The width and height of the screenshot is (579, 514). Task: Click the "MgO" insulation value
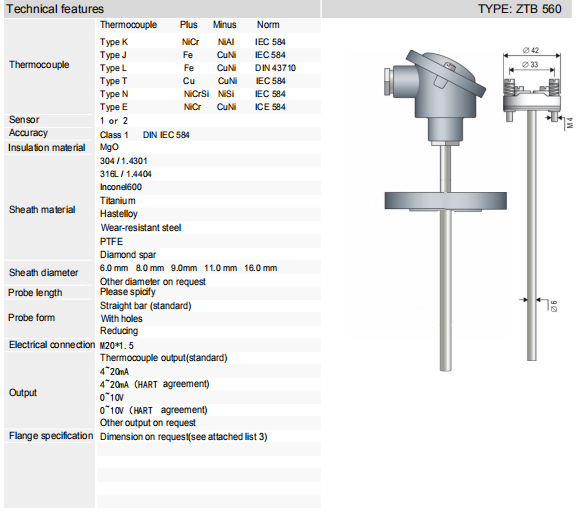109,147
